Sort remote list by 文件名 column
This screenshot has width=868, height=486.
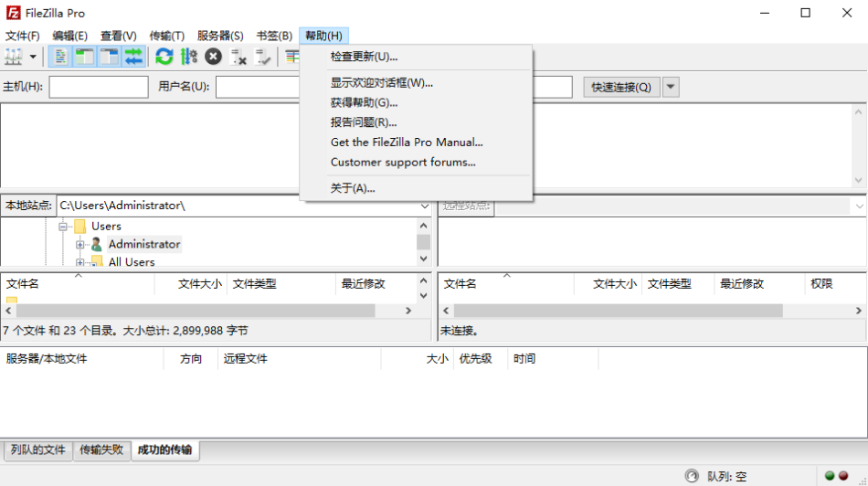(x=506, y=284)
